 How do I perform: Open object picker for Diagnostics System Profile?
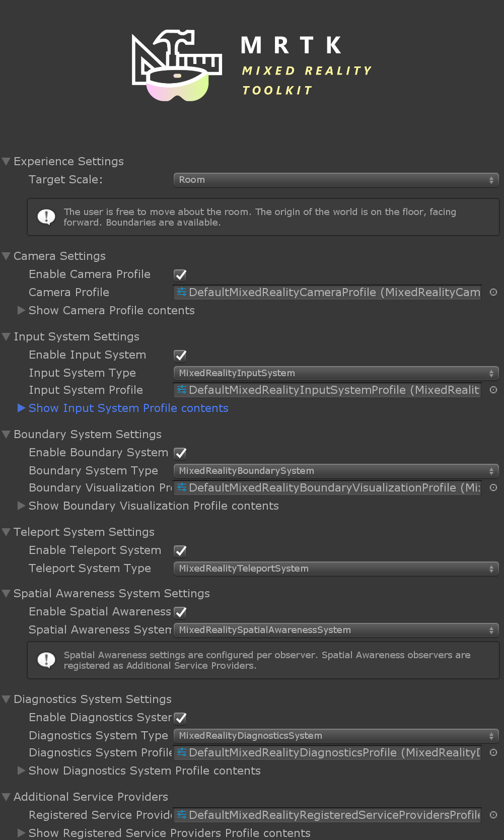493,752
